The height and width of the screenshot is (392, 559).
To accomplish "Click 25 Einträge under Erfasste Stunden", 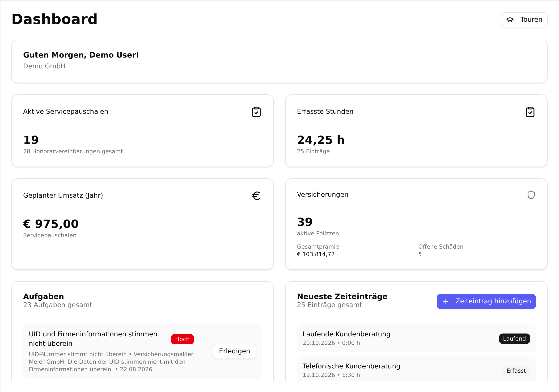I will coord(313,151).
